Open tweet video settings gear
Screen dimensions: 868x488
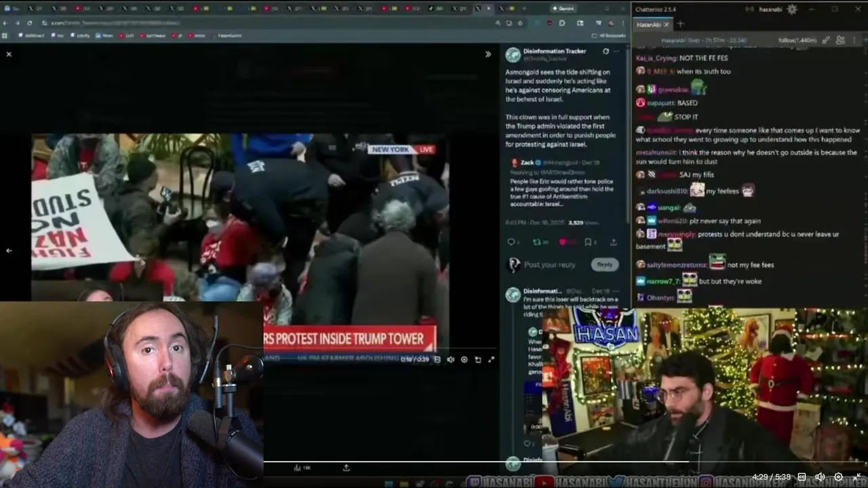464,359
